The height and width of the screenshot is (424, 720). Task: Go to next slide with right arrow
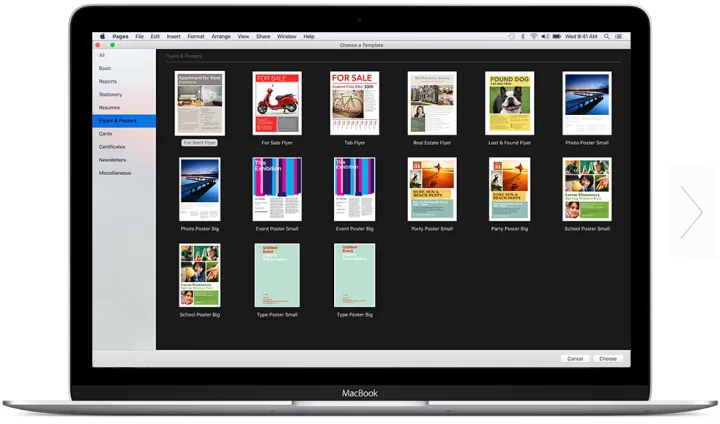pyautogui.click(x=690, y=211)
